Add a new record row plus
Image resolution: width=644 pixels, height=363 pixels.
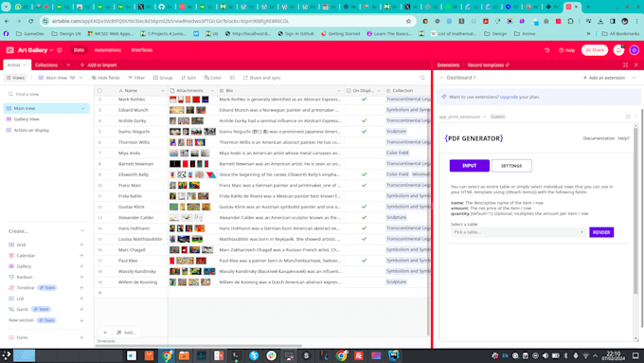click(x=99, y=293)
